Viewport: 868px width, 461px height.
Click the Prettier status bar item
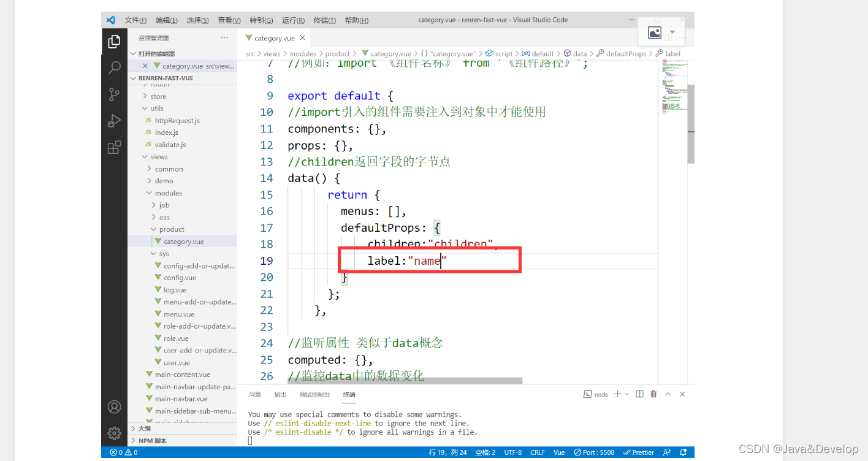pyautogui.click(x=639, y=452)
